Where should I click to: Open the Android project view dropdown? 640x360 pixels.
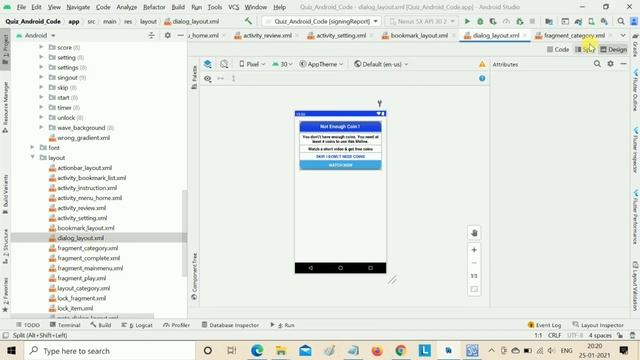[36, 36]
